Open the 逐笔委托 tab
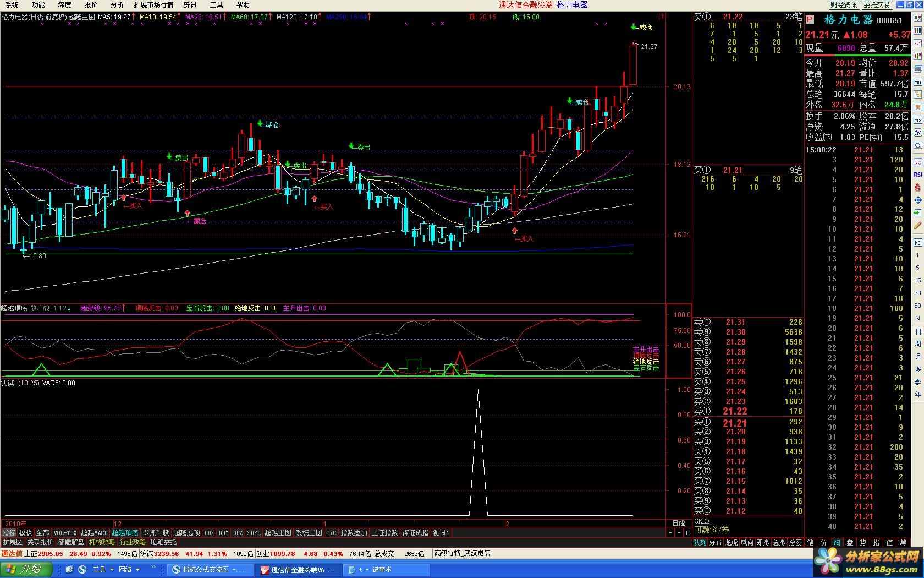The image size is (924, 578). tap(163, 542)
